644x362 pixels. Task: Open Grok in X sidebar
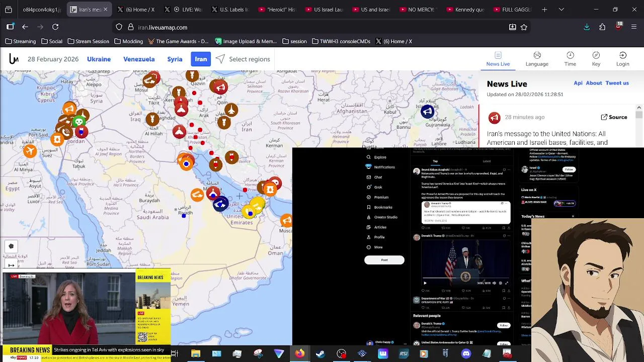coord(374,187)
